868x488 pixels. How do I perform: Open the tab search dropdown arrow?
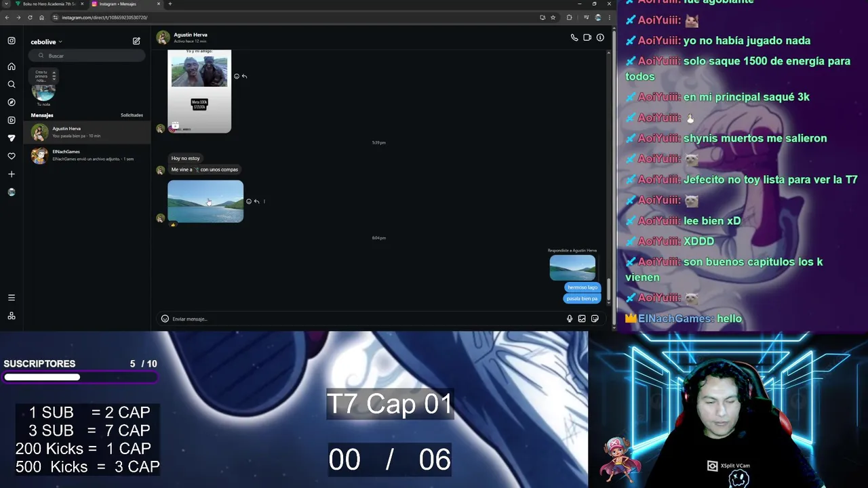(7, 4)
